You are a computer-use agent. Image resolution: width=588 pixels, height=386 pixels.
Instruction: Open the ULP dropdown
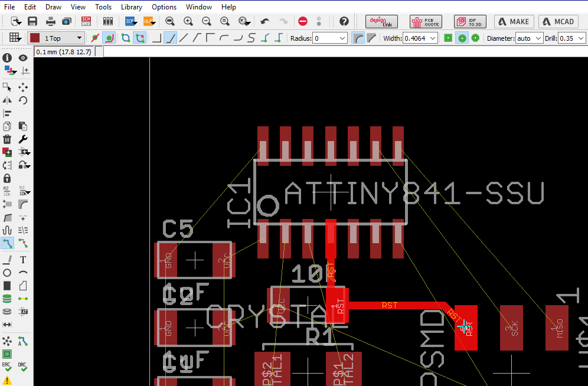[x=149, y=21]
